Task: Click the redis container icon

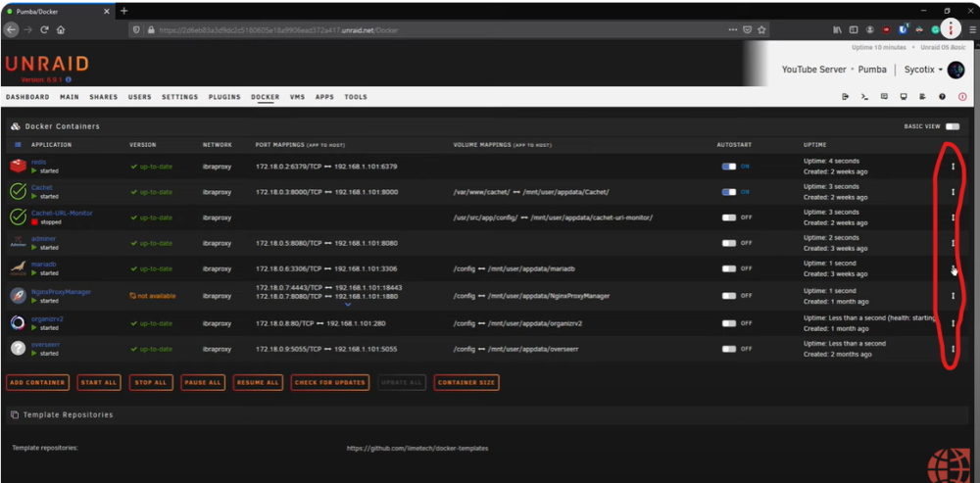Action: 18,167
